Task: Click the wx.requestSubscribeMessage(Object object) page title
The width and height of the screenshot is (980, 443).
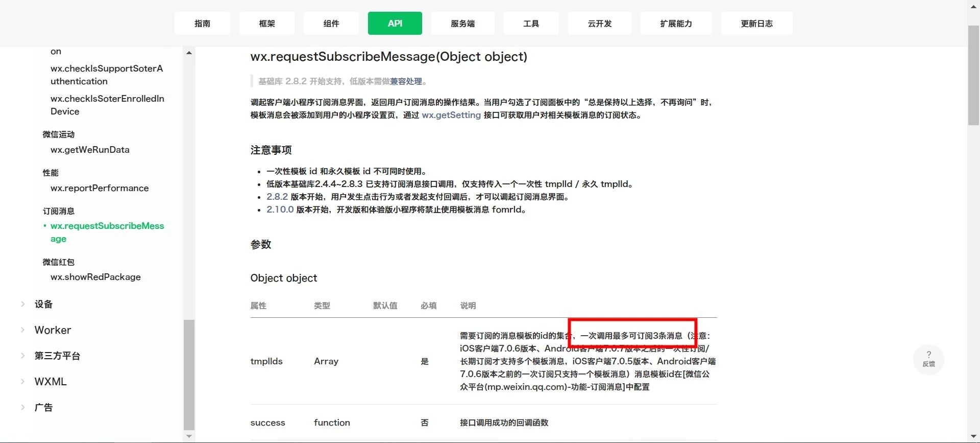Action: pos(388,56)
